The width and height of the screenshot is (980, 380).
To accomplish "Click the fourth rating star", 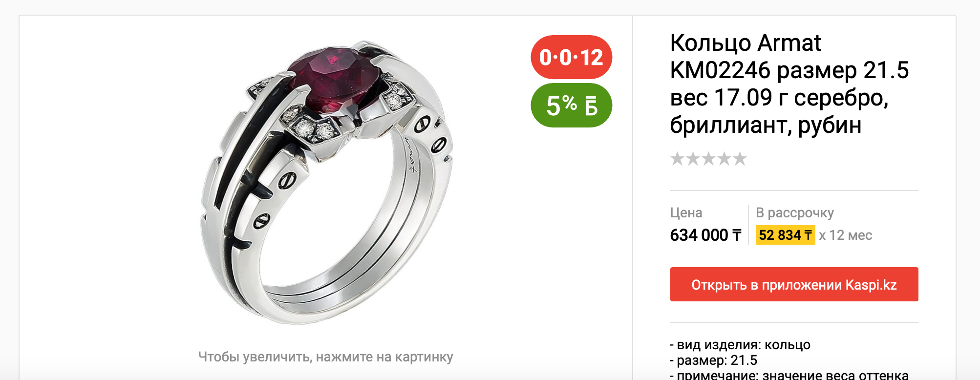I will [x=724, y=159].
